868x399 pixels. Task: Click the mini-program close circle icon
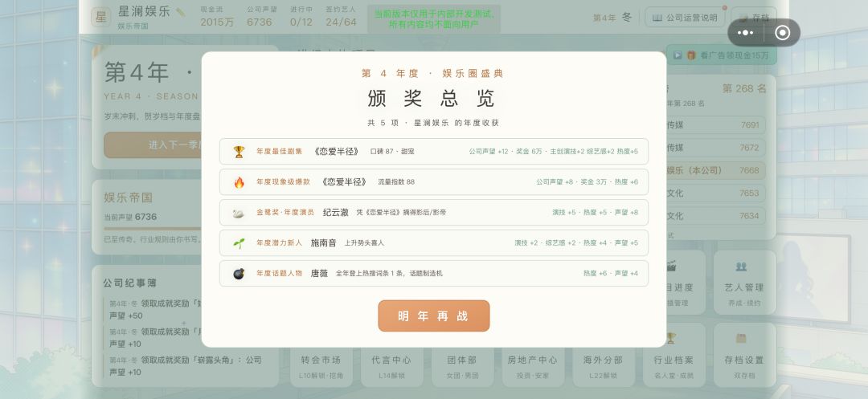click(x=782, y=33)
